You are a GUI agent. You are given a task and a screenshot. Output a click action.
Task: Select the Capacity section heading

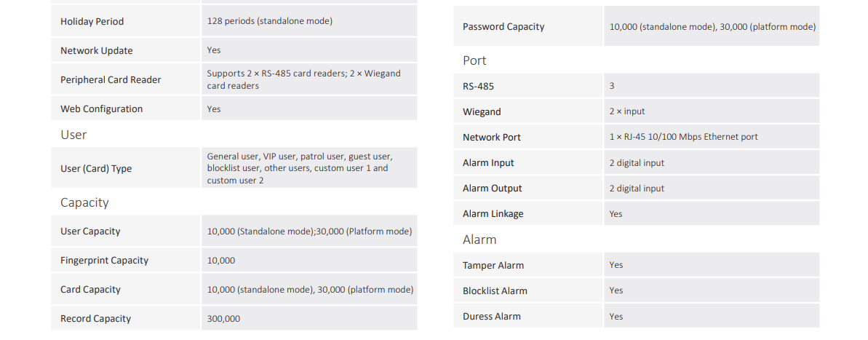(x=84, y=202)
